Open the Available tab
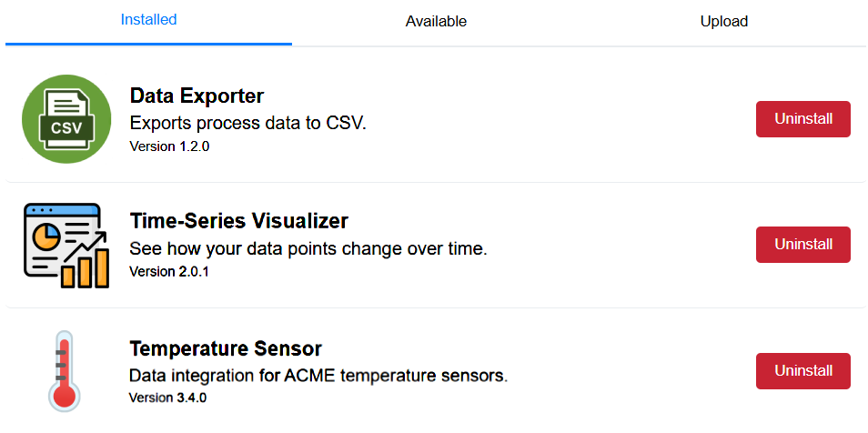Image resolution: width=868 pixels, height=433 pixels. tap(436, 21)
